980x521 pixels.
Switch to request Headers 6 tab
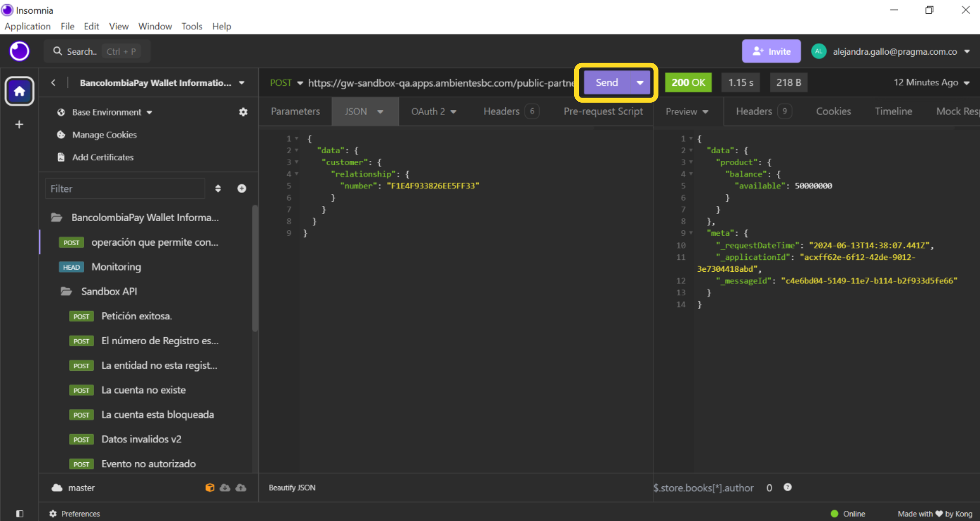[511, 111]
